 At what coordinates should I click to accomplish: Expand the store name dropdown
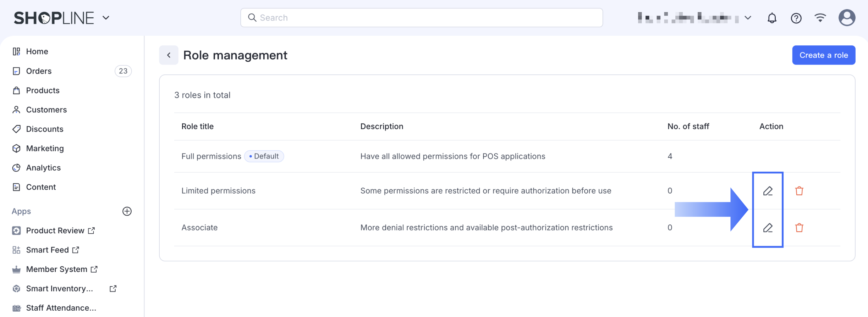[748, 18]
